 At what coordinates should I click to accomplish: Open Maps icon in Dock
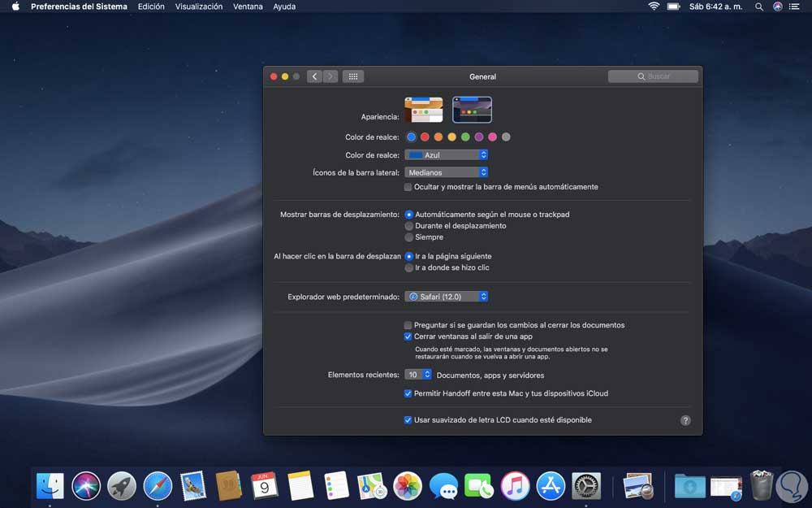point(372,486)
